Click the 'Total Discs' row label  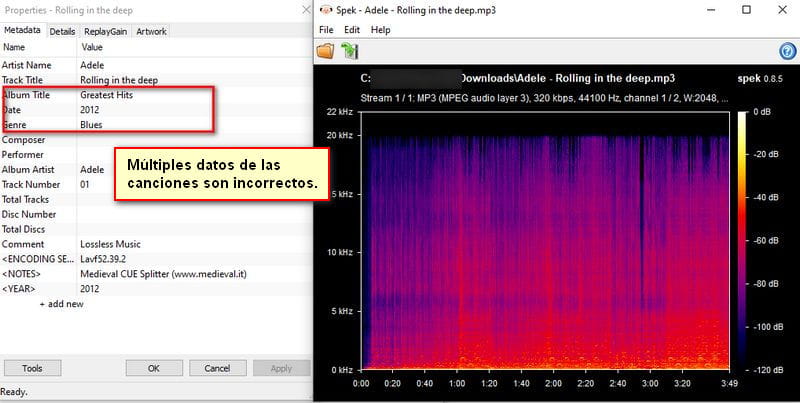[x=23, y=229]
